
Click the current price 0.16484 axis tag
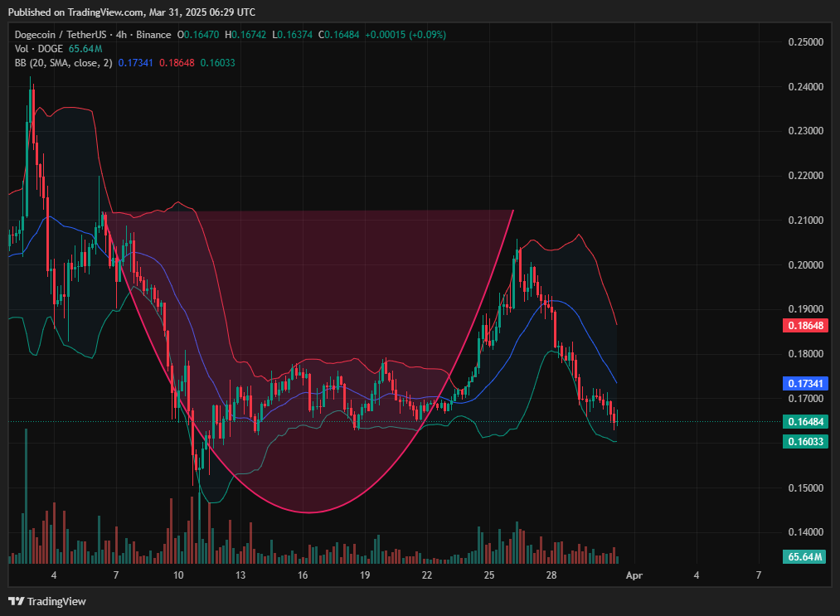click(804, 422)
